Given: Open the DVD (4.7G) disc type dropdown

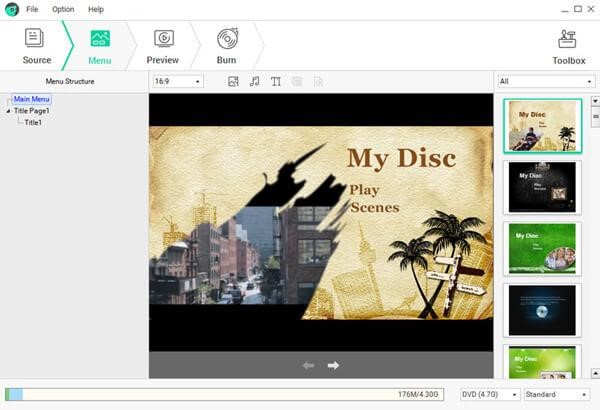Looking at the screenshot, I should click(489, 395).
